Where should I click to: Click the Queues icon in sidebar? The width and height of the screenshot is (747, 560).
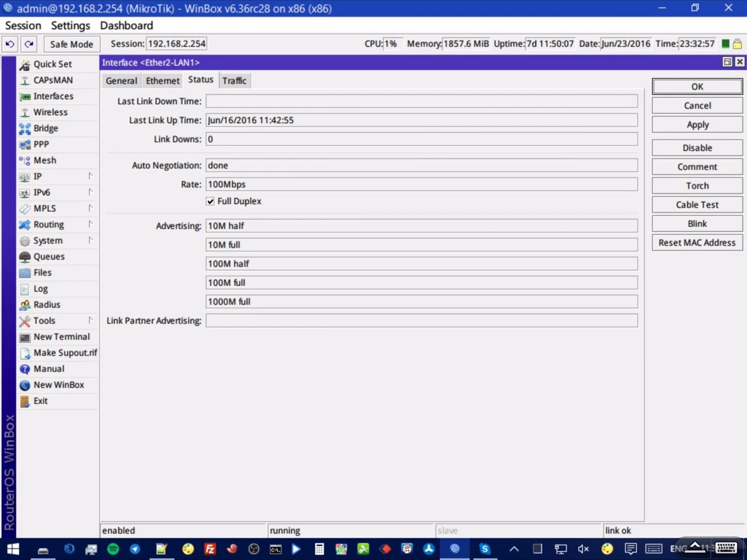tap(25, 257)
